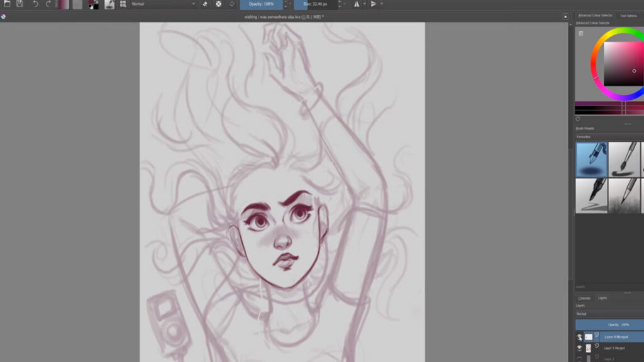The image size is (644, 362).
Task: Open the brush presets grid icon
Action: (123, 4)
